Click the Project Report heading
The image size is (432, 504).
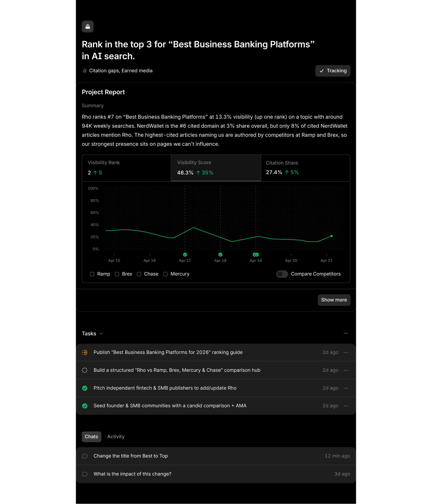pyautogui.click(x=103, y=92)
